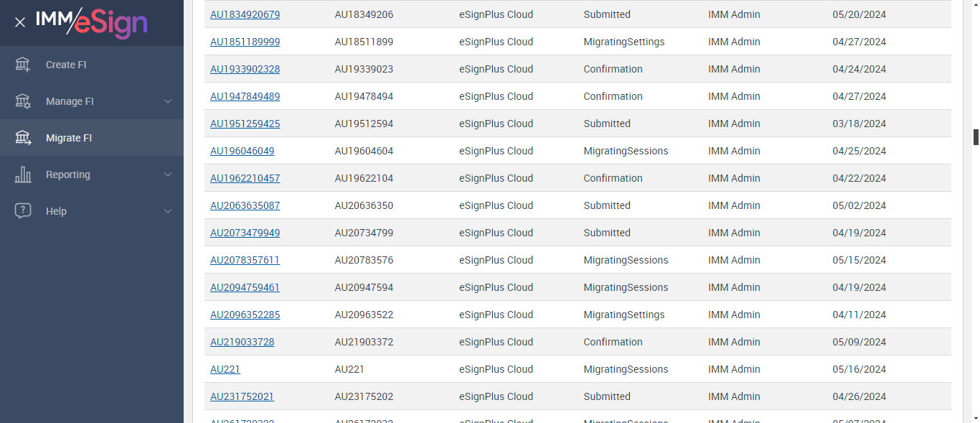Open the AU2096352285 link
Screen dimensions: 980x423
[x=245, y=315]
